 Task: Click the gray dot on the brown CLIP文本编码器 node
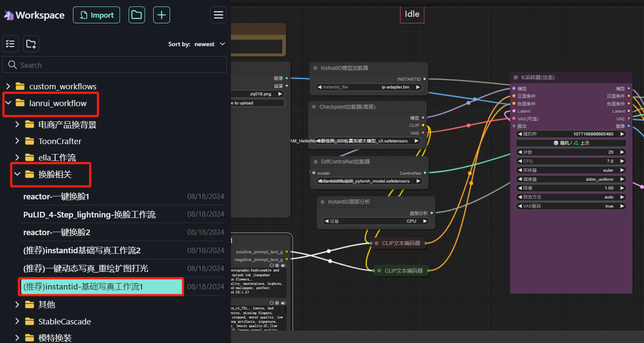tap(376, 243)
